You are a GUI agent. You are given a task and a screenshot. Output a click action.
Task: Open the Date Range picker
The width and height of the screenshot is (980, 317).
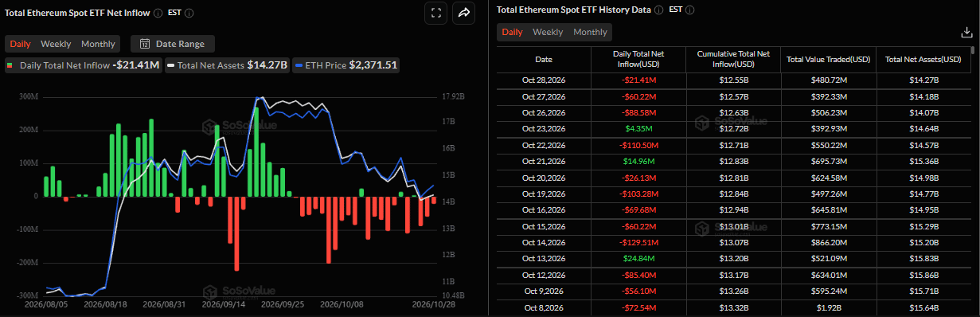[x=172, y=44]
